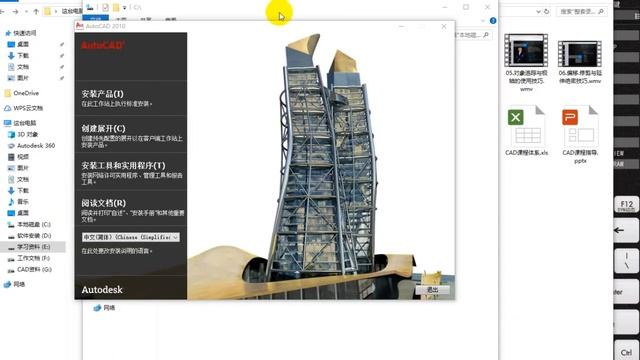
Task: Click the Explorer search box
Action: pyautogui.click(x=582, y=11)
